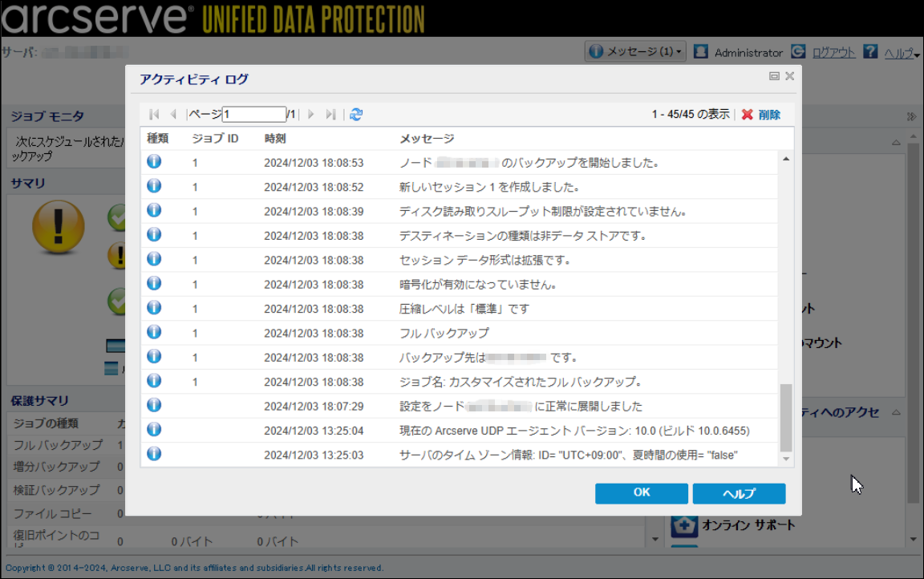Click the logout arrow icon
Viewport: 924px width, 579px height.
click(x=799, y=52)
